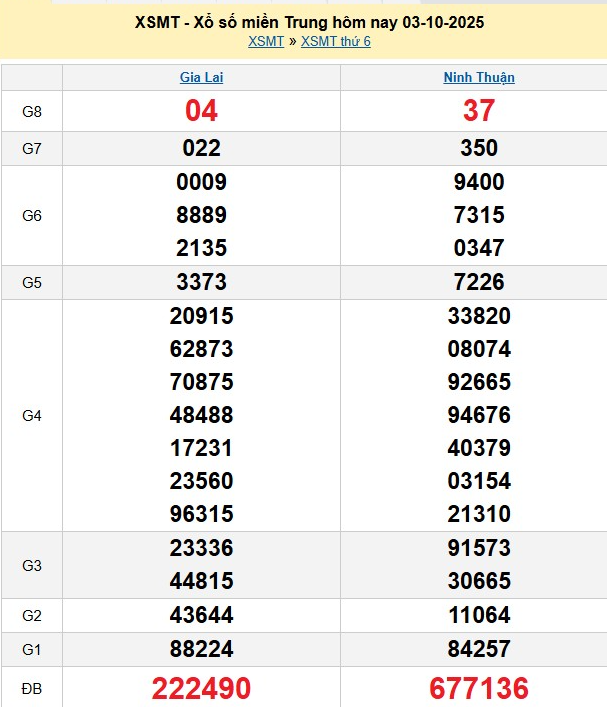
Task: Click the Ninh Thuận column header link
Action: (479, 77)
